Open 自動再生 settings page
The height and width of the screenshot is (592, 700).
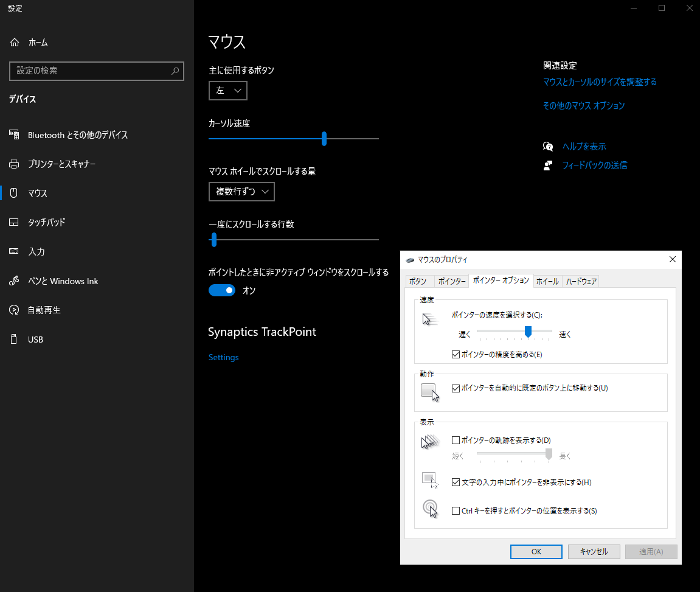(x=97, y=310)
